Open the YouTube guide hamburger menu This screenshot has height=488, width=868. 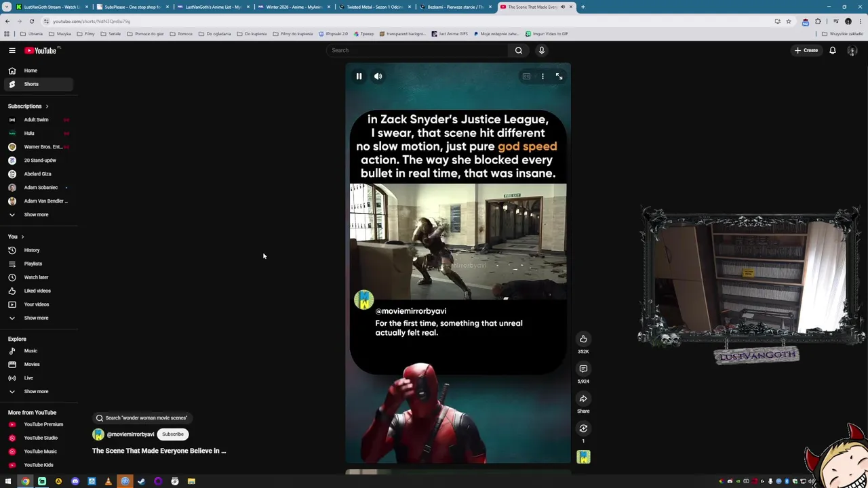tap(12, 50)
